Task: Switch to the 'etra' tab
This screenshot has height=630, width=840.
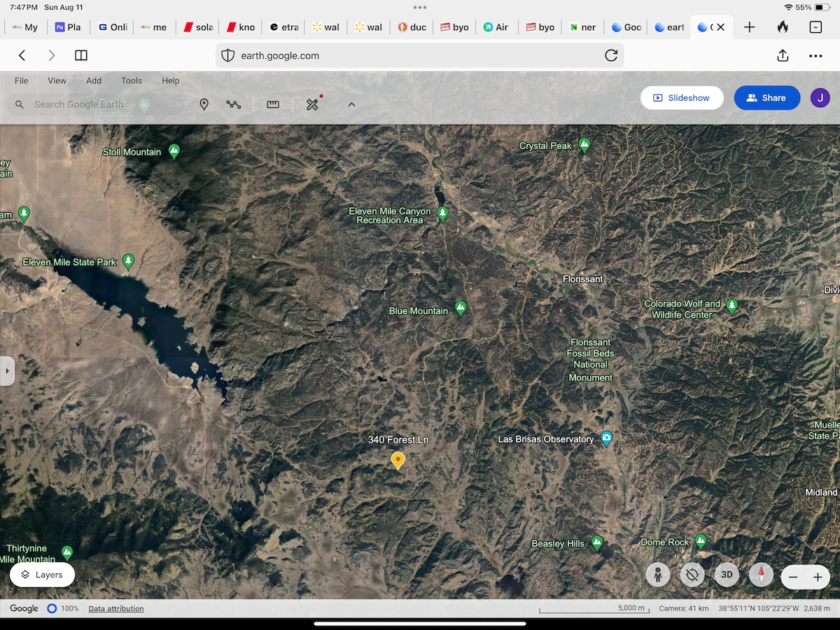Action: pyautogui.click(x=283, y=27)
